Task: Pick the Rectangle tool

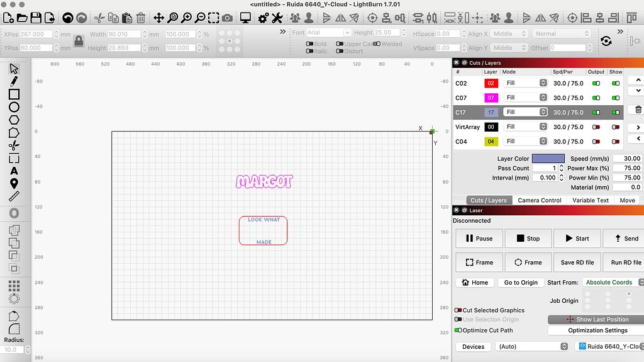Action: point(14,94)
